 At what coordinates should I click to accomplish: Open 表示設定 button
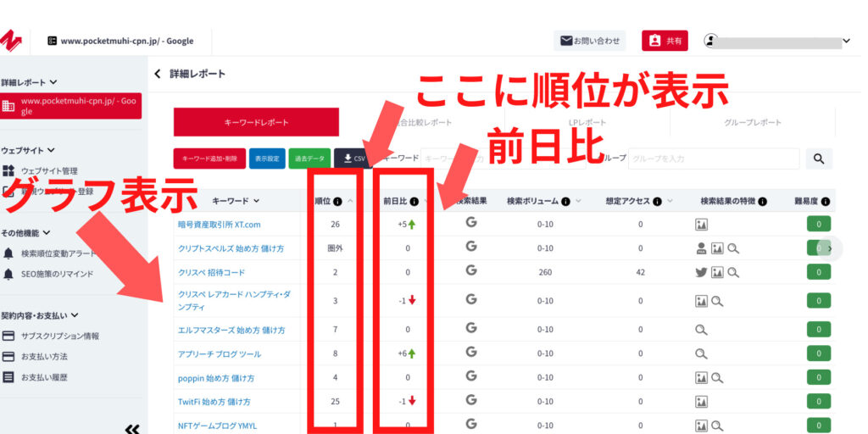tap(267, 159)
